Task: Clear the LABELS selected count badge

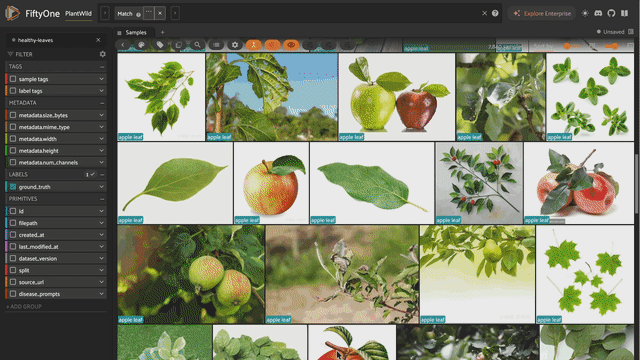Action: [90, 174]
